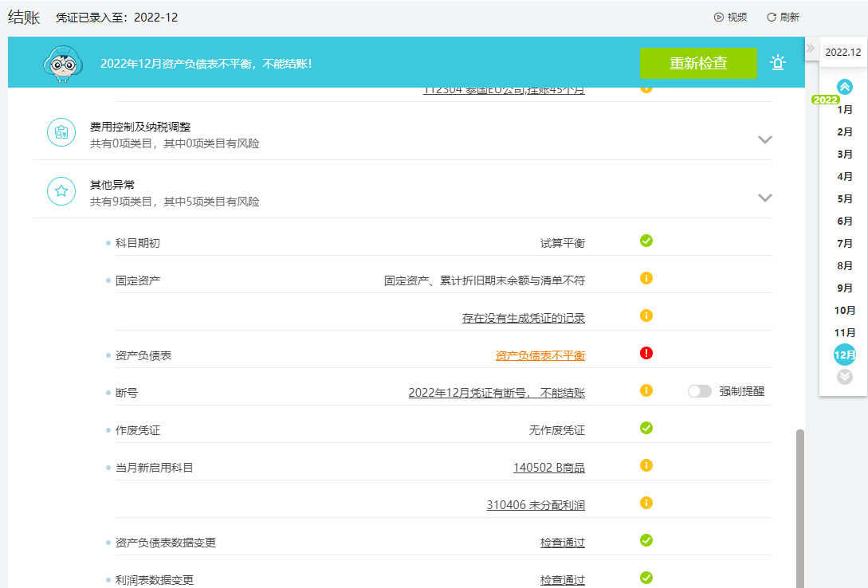Click the 刷新 refresh icon
The width and height of the screenshot is (868, 588).
pos(771,18)
